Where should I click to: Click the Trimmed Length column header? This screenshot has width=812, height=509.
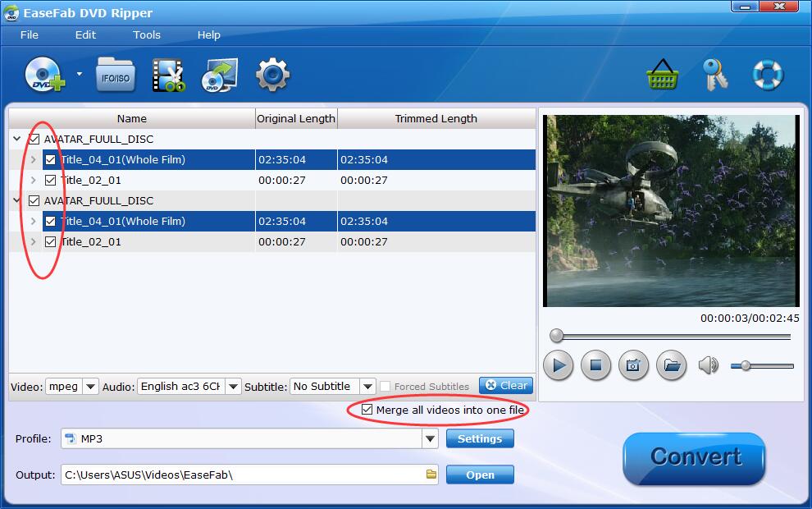pyautogui.click(x=436, y=119)
